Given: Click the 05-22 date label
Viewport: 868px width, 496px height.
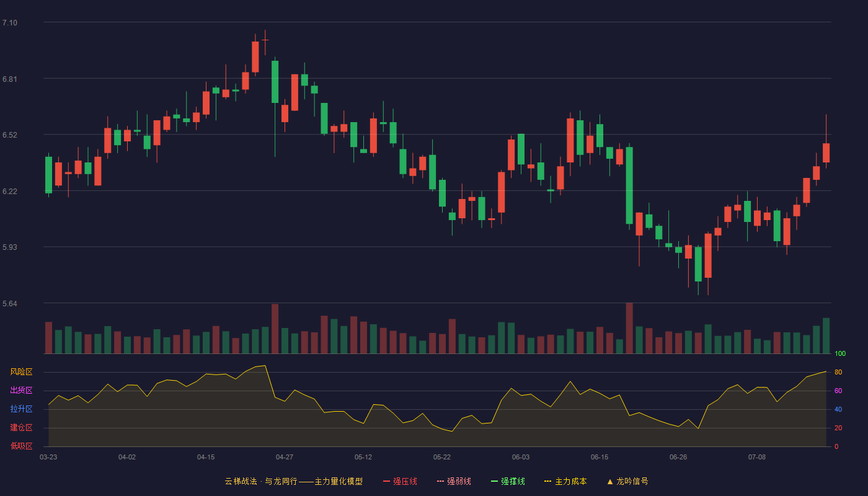Looking at the screenshot, I should click(442, 457).
